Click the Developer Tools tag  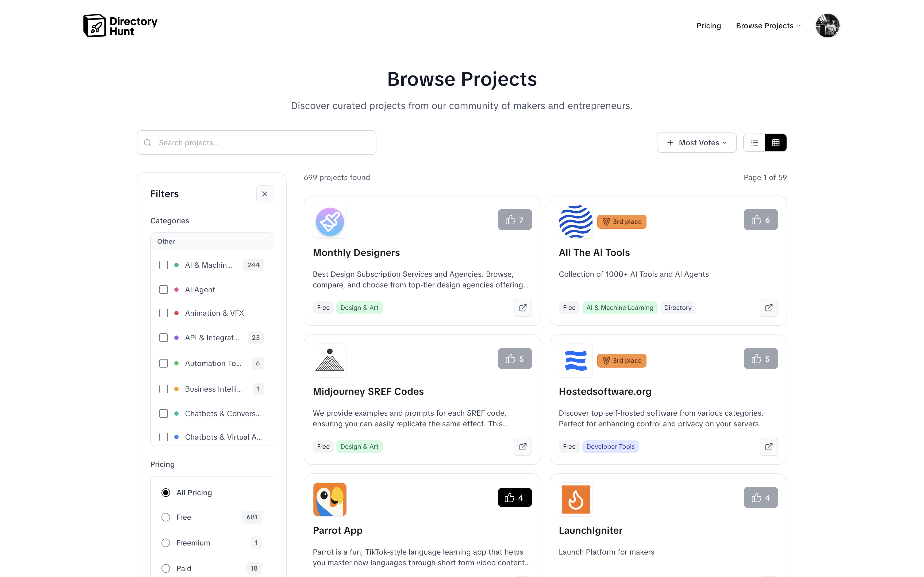[x=610, y=446]
